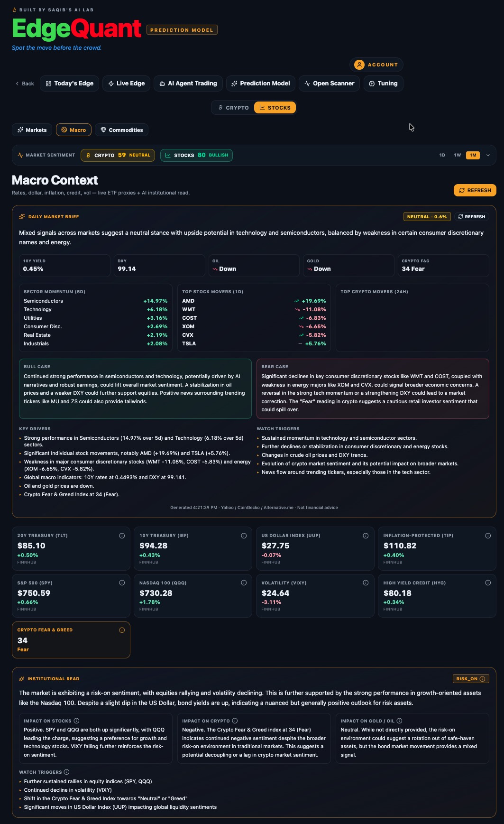Click info icon on S&P 500 (SPY) card
This screenshot has width=504, height=824.
(x=122, y=583)
